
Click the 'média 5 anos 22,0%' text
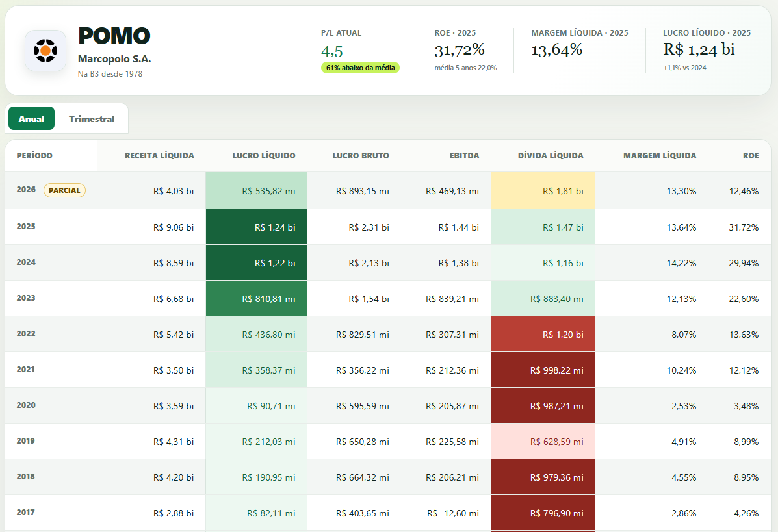(x=465, y=68)
